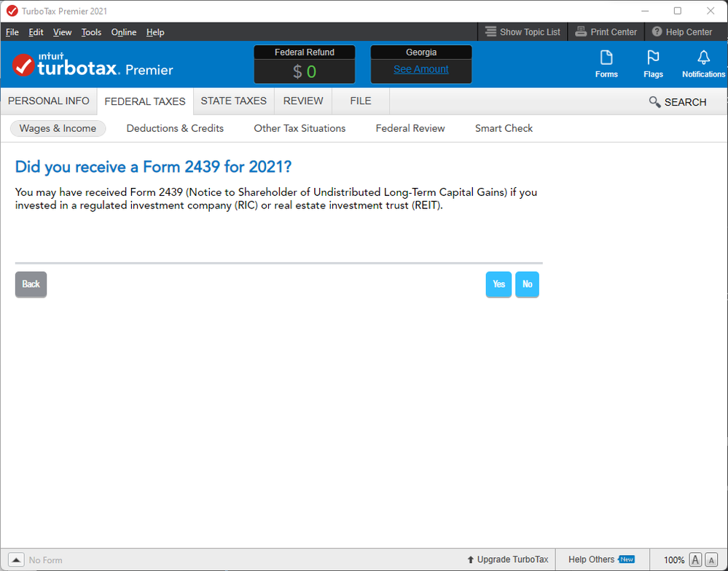Click Help Others in status bar
Screen dimensions: 728x571
tap(601, 559)
